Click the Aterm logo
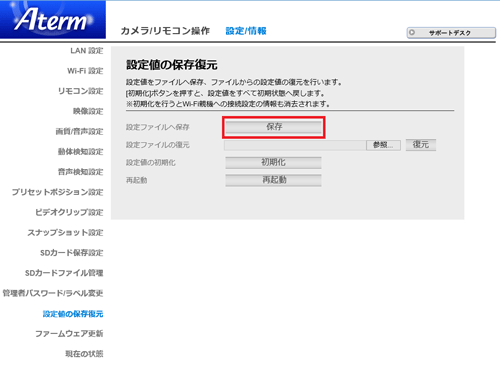 coord(53,19)
